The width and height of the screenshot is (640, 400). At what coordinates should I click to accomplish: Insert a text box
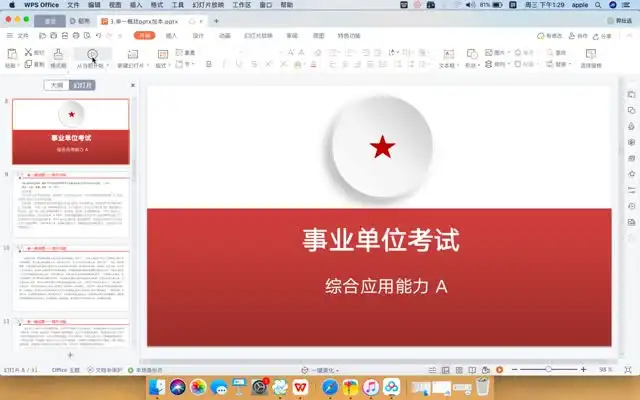pyautogui.click(x=447, y=53)
